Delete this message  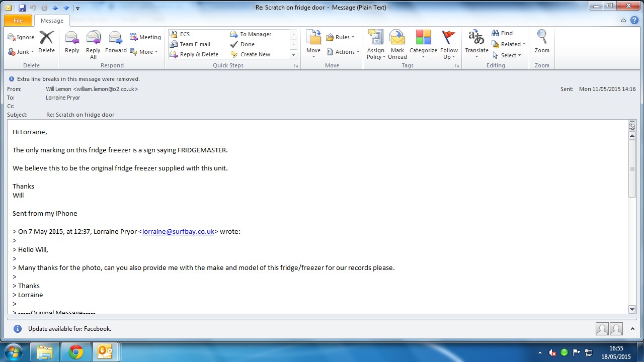coord(46,43)
